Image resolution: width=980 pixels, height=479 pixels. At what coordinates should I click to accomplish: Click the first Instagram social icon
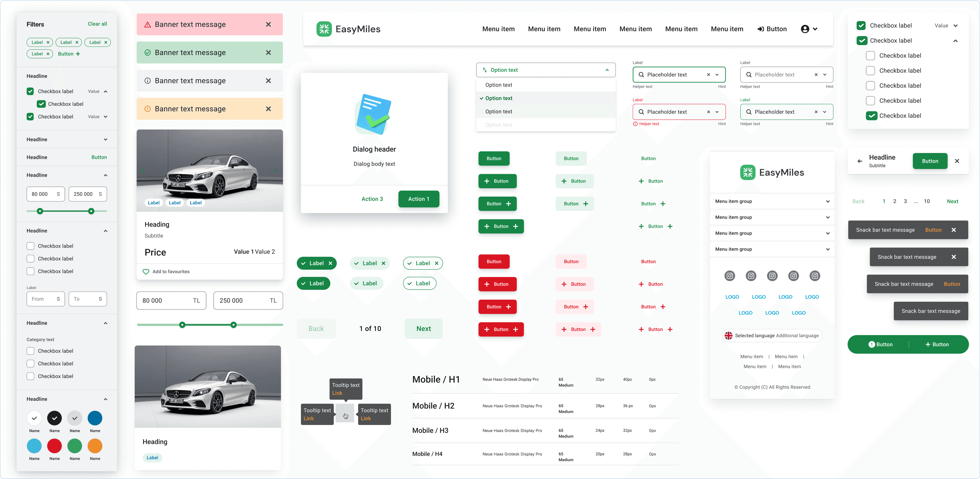tap(729, 276)
